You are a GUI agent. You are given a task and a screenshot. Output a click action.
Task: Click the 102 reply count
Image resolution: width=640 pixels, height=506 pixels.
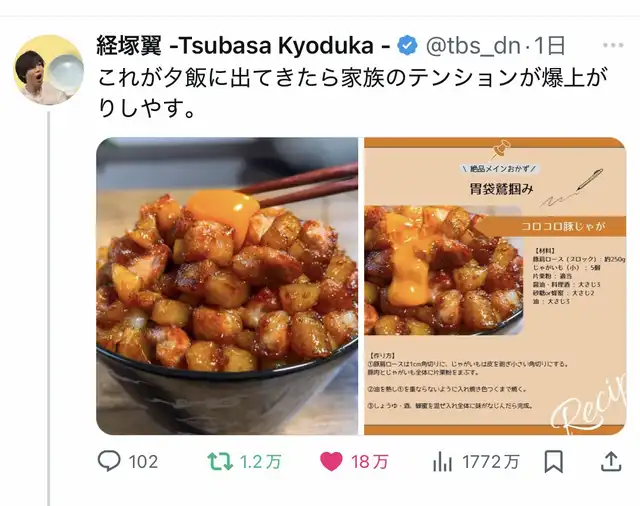click(x=143, y=462)
